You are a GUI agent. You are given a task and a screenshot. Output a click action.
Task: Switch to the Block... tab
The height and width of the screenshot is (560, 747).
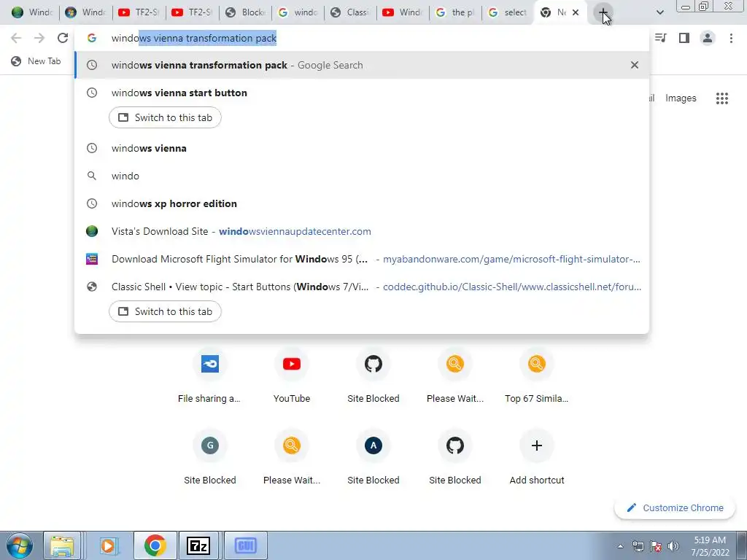tap(245, 12)
